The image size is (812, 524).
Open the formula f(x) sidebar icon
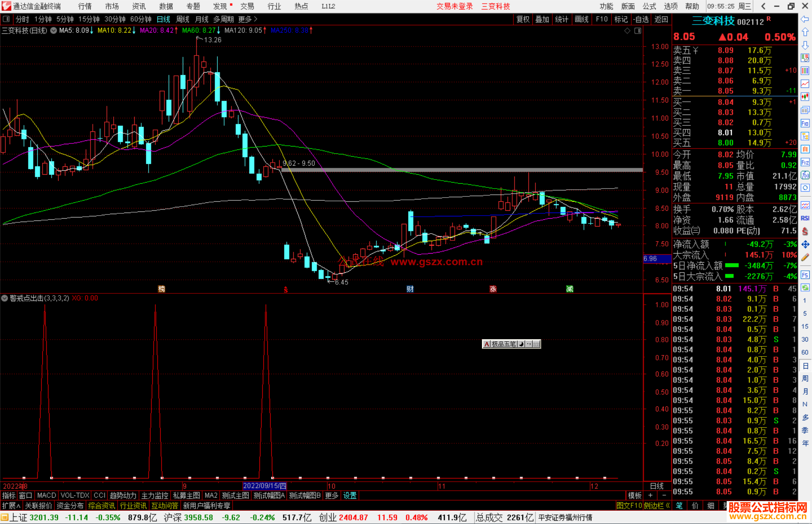click(x=805, y=175)
